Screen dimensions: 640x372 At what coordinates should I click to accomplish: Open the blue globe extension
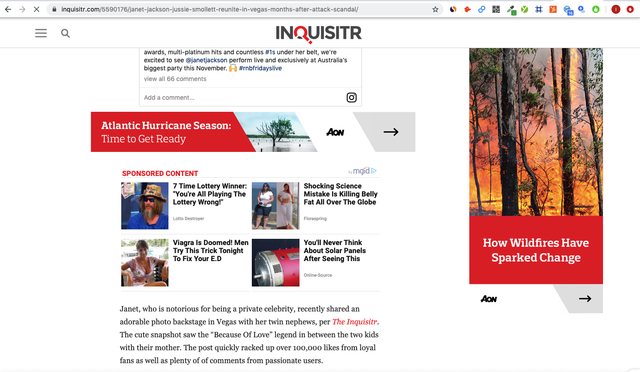pyautogui.click(x=568, y=10)
